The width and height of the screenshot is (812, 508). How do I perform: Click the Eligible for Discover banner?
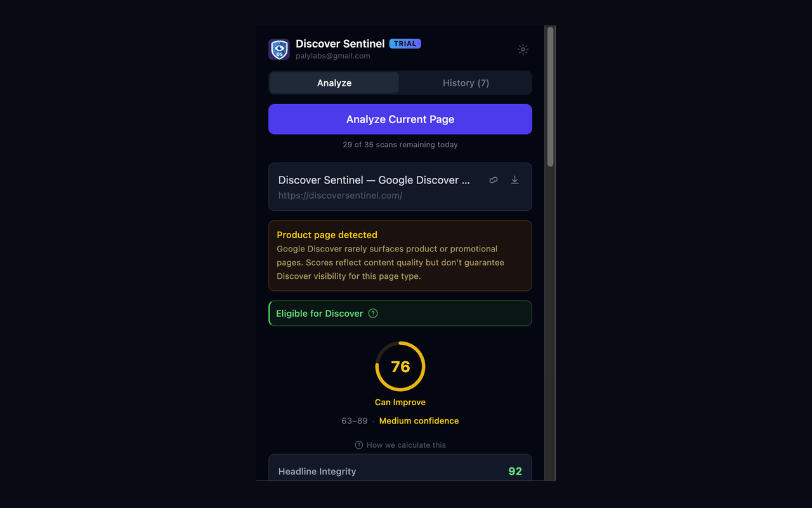pyautogui.click(x=400, y=313)
